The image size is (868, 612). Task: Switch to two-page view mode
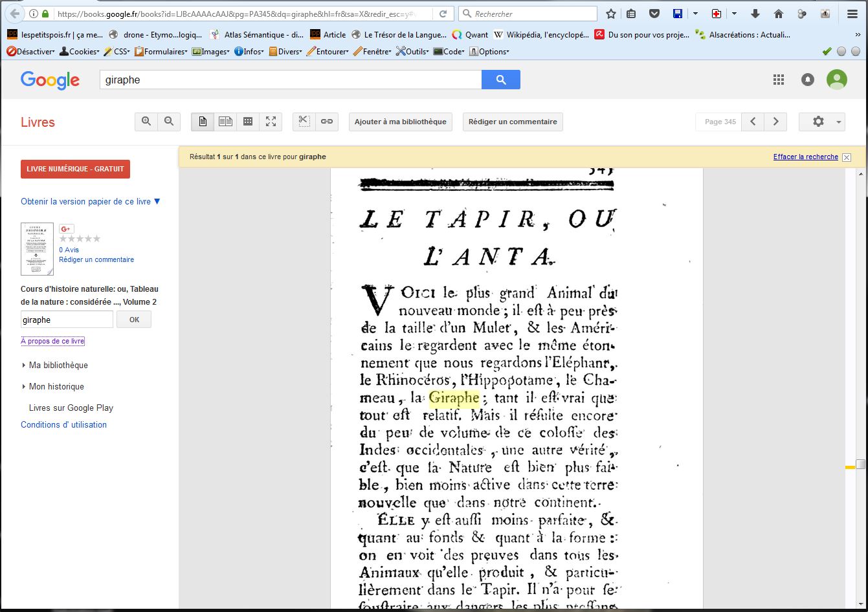[x=225, y=122]
